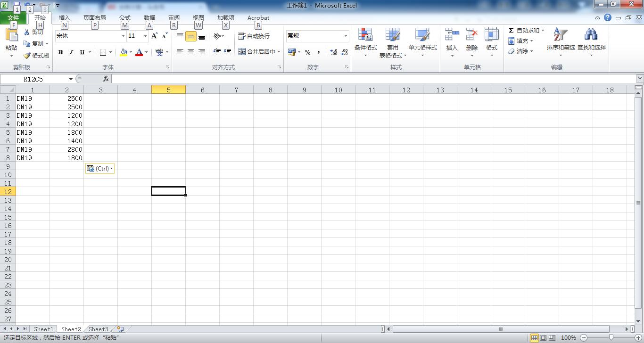Click the Insert Function fx button
This screenshot has width=644, height=343.
pos(106,79)
